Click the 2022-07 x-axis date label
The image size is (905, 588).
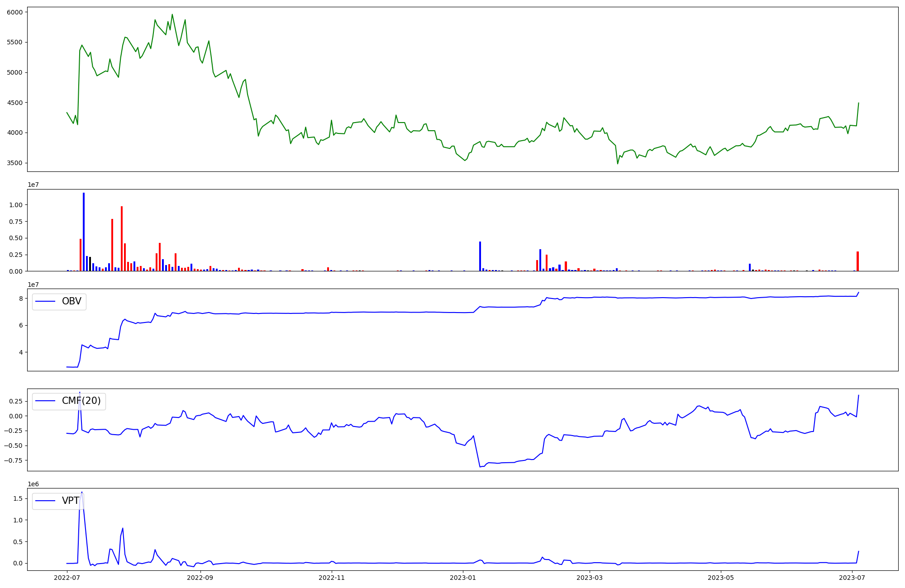point(67,577)
